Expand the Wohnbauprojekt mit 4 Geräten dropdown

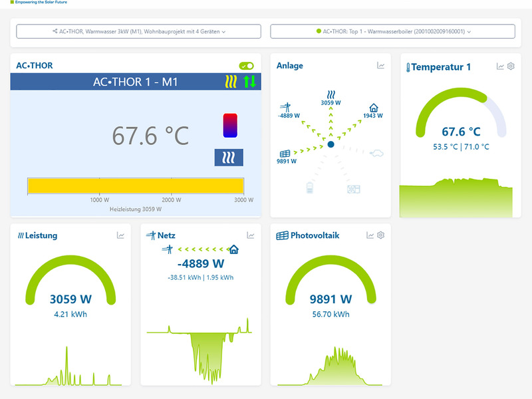[138, 31]
